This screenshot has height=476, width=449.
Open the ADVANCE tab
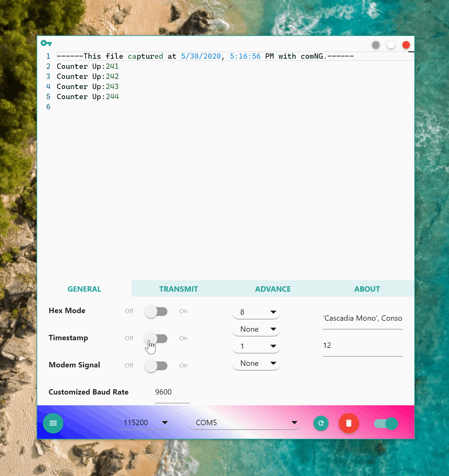coord(273,289)
